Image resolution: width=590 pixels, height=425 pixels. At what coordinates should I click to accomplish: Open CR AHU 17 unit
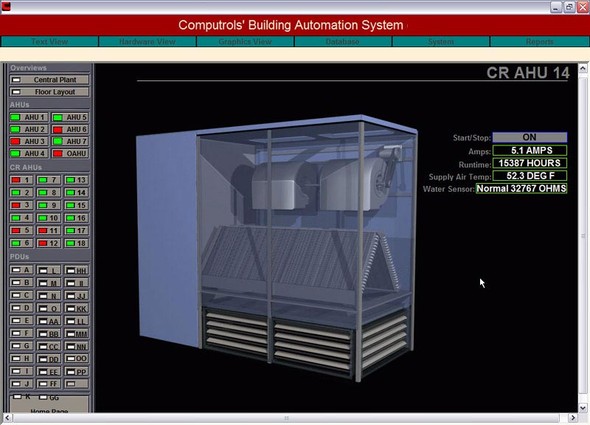(76, 230)
